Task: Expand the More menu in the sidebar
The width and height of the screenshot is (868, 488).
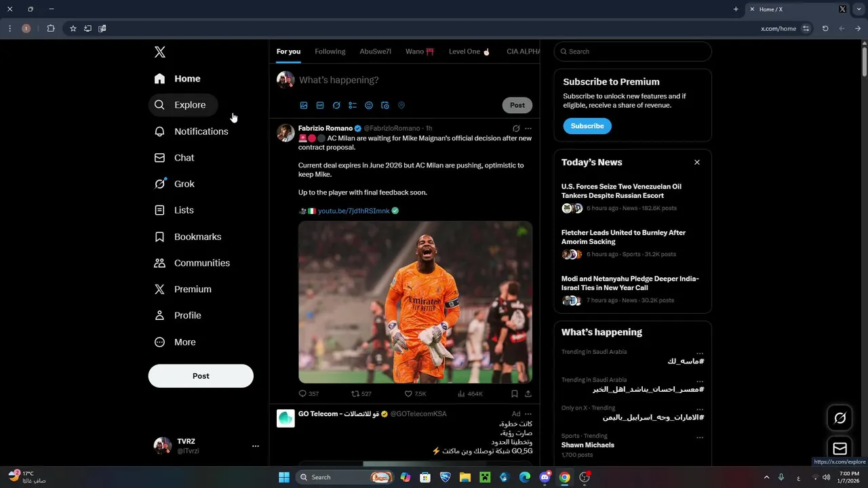Action: (176, 342)
